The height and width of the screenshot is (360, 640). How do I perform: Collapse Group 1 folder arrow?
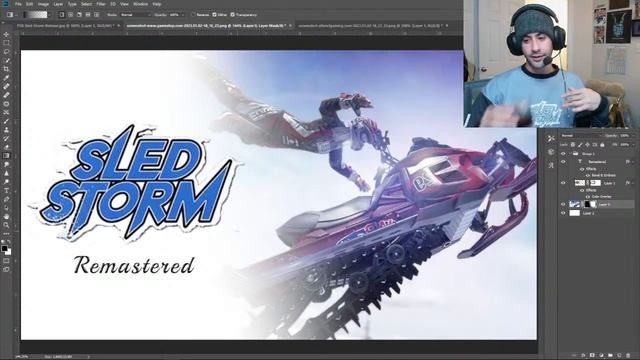point(570,154)
